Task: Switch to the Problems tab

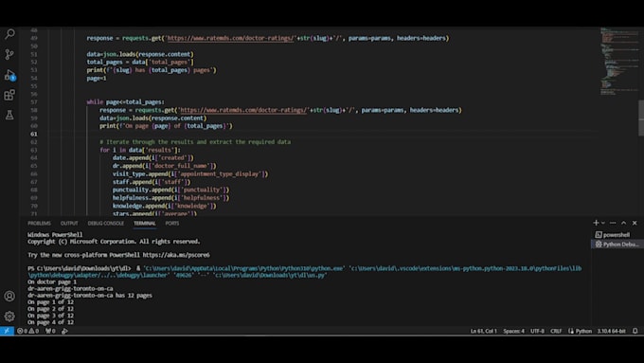Action: (x=39, y=224)
